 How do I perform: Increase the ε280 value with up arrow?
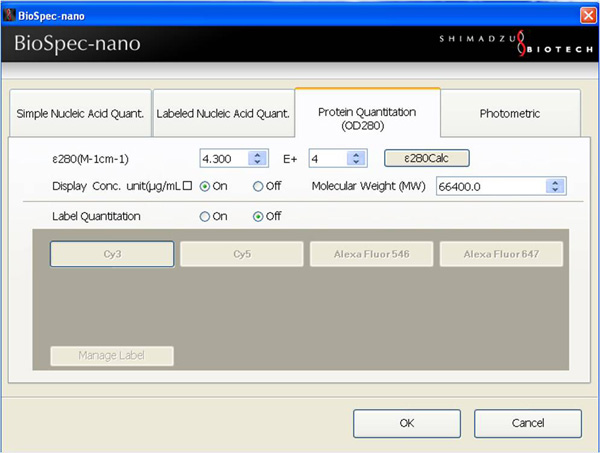257,154
